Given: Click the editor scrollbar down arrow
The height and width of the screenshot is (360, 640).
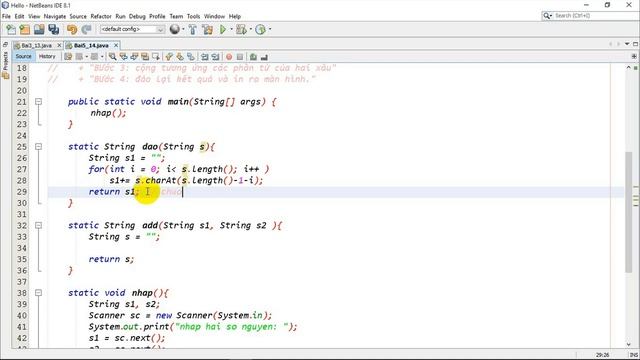Looking at the screenshot, I should 629,344.
